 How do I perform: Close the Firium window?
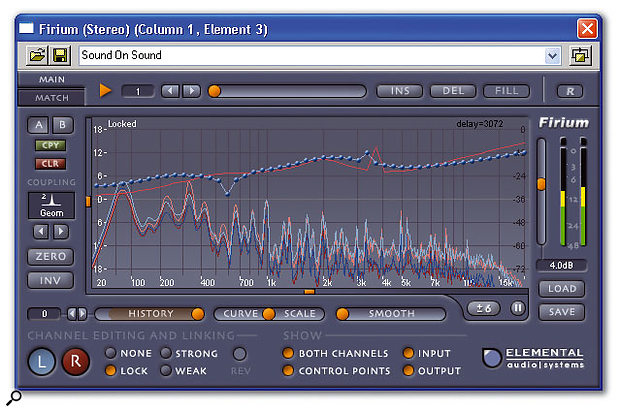pos(587,29)
